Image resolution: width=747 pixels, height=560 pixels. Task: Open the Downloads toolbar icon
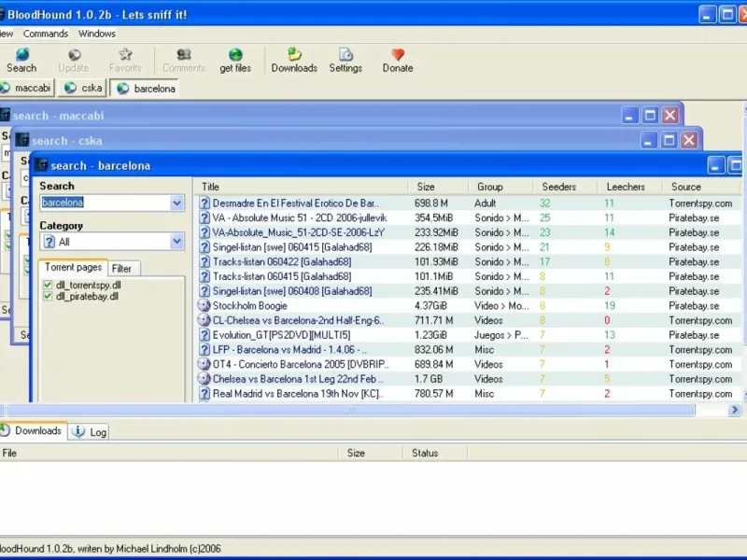tap(294, 55)
